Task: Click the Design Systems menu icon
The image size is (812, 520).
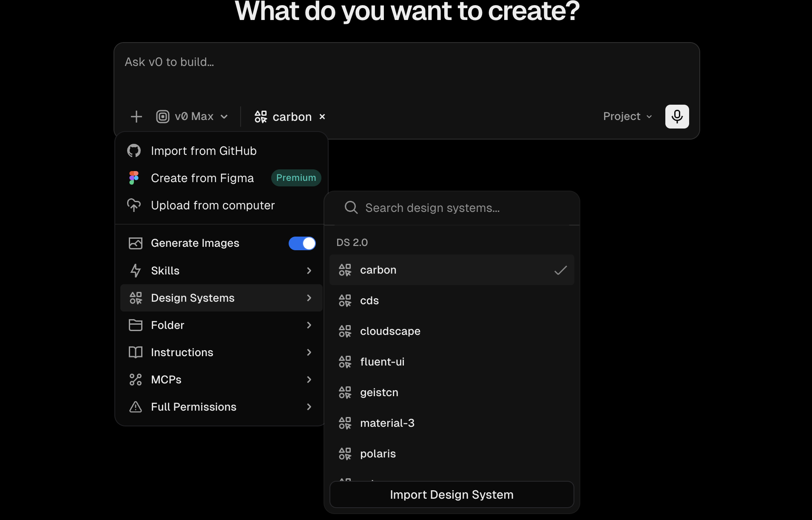Action: click(136, 298)
